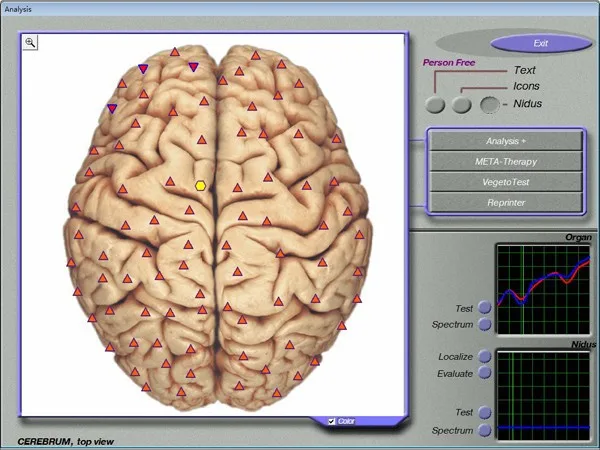
Task: Launch VegetoTest
Action: point(506,182)
